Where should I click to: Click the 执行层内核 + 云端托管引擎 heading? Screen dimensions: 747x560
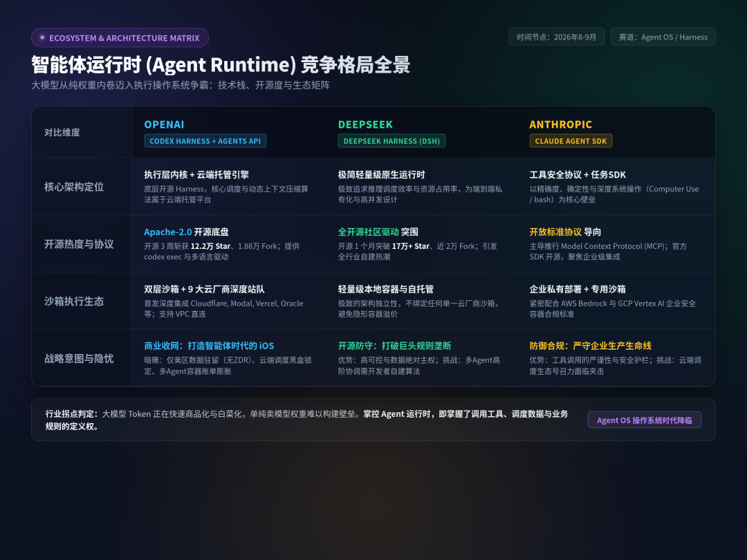pyautogui.click(x=196, y=175)
